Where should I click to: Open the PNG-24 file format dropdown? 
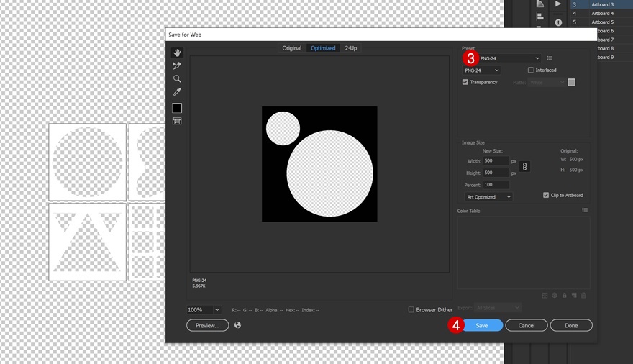(481, 70)
